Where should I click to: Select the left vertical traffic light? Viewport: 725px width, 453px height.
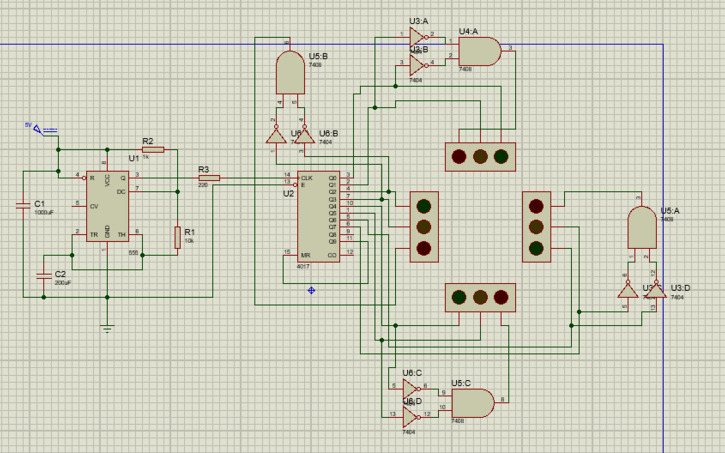[424, 227]
